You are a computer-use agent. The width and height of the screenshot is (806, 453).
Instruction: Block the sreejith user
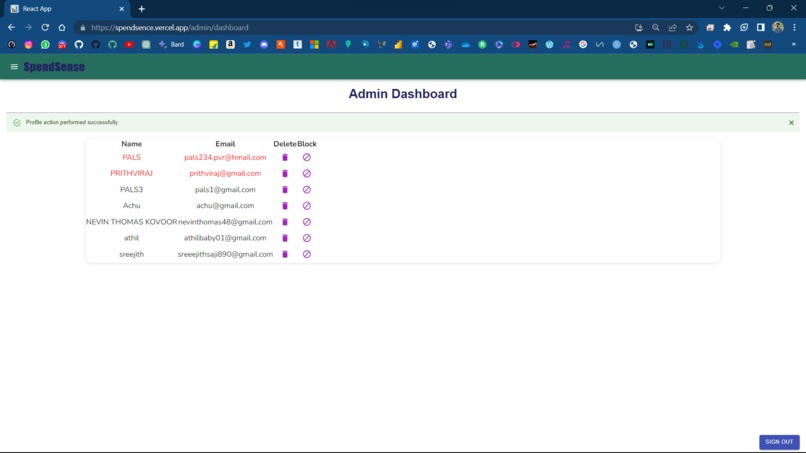tap(307, 254)
